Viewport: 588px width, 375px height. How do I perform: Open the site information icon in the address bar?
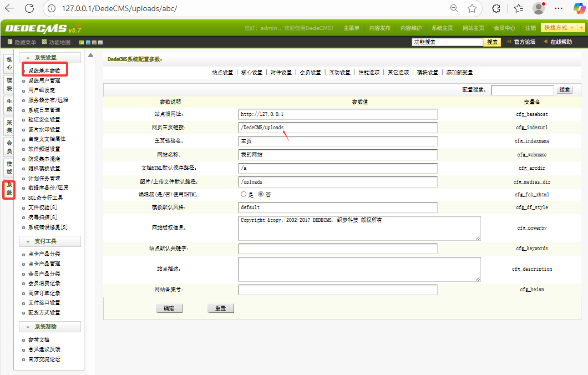[x=52, y=8]
